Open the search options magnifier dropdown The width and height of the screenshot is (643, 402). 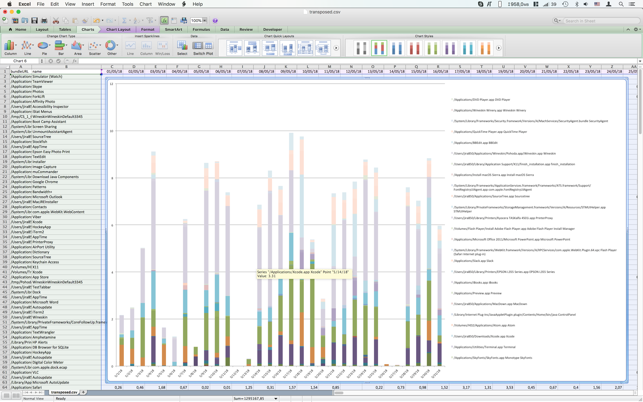[x=557, y=21]
